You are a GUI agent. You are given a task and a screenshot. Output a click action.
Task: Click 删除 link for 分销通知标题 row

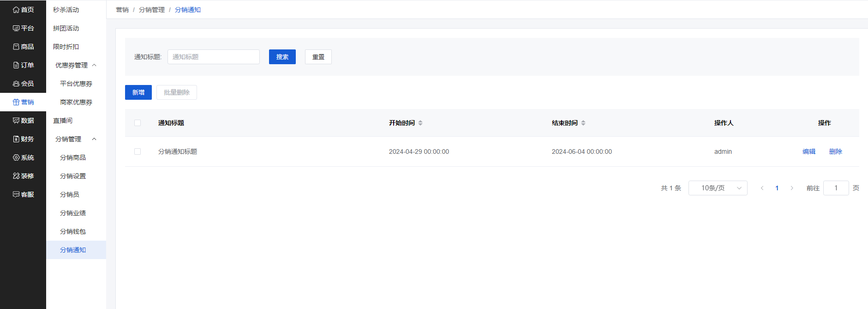836,151
